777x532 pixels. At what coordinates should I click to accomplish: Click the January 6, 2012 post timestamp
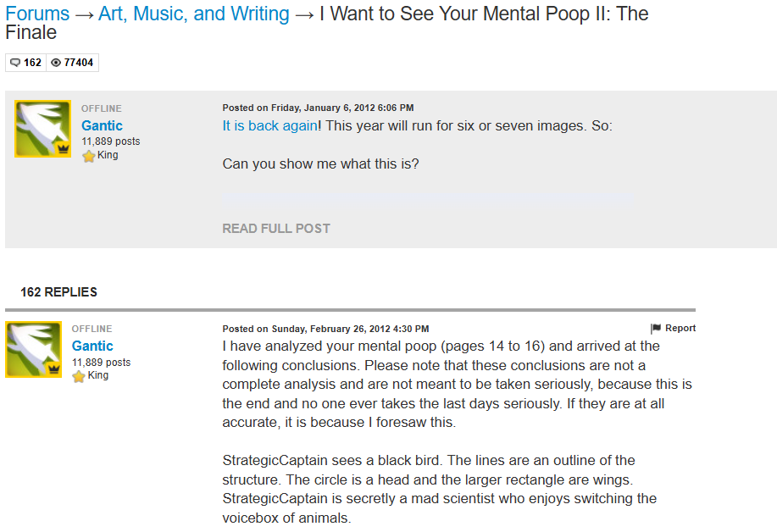[x=318, y=108]
